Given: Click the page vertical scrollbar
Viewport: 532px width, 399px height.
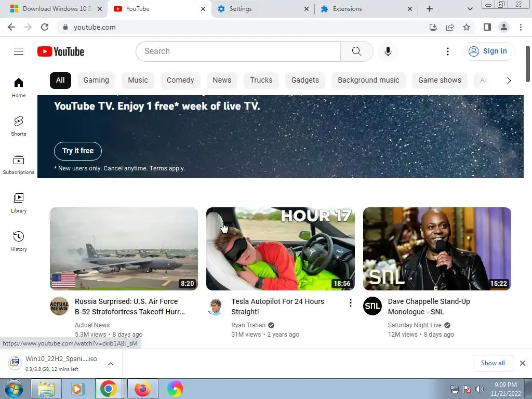Looking at the screenshot, I should point(528,64).
